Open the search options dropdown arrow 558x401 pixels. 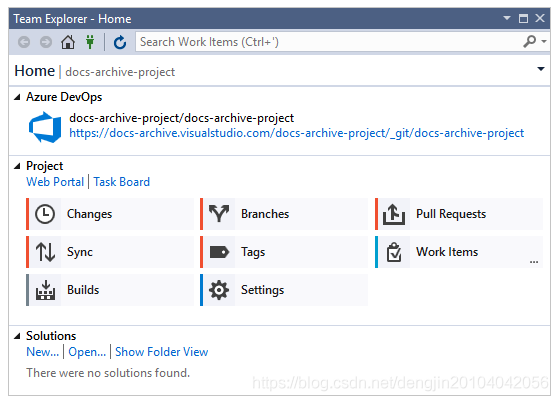(544, 42)
